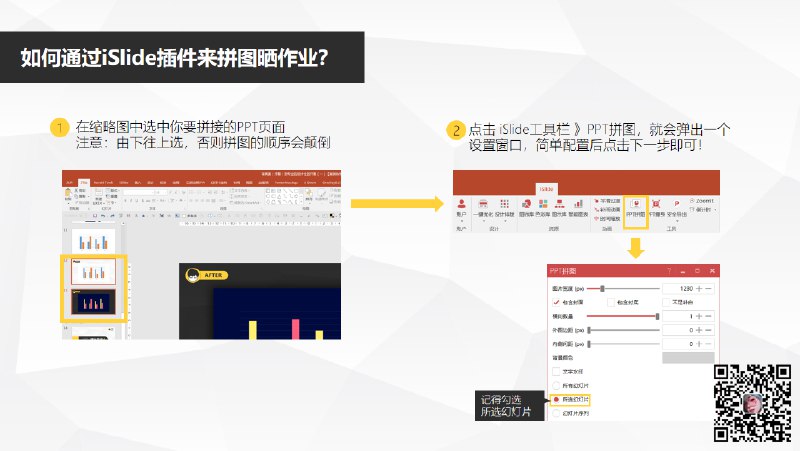The image size is (800, 451).
Task: Click the 1280 image width input field
Action: (679, 289)
